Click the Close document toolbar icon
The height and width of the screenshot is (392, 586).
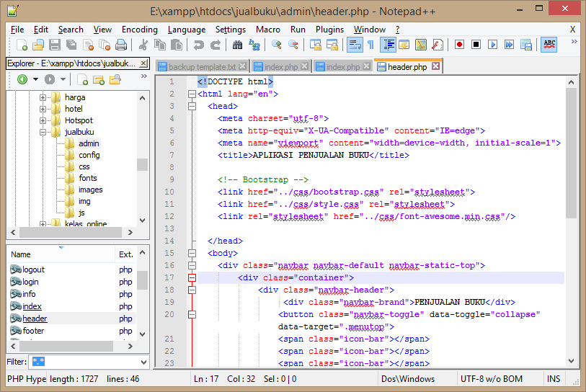tap(88, 45)
